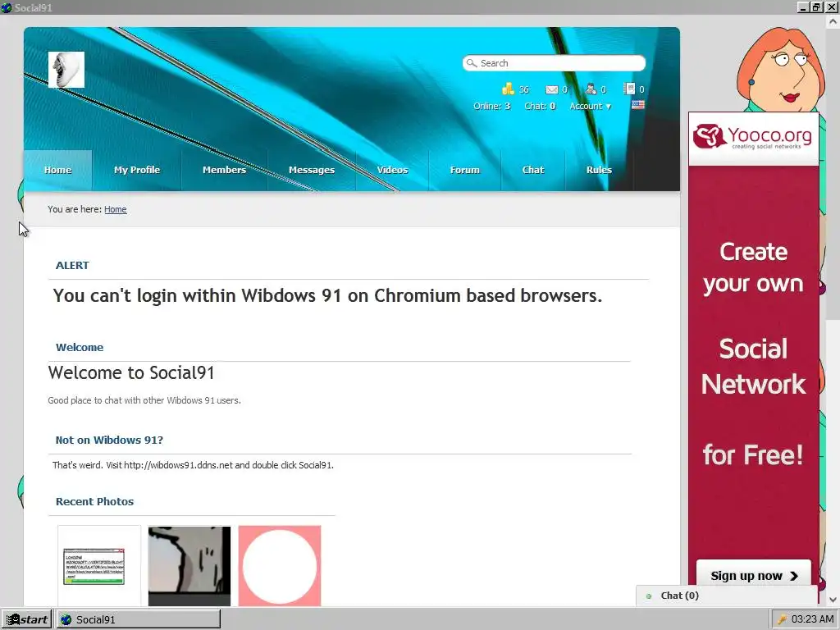840x630 pixels.
Task: Open the pink circle photo thumbnail
Action: click(x=280, y=566)
